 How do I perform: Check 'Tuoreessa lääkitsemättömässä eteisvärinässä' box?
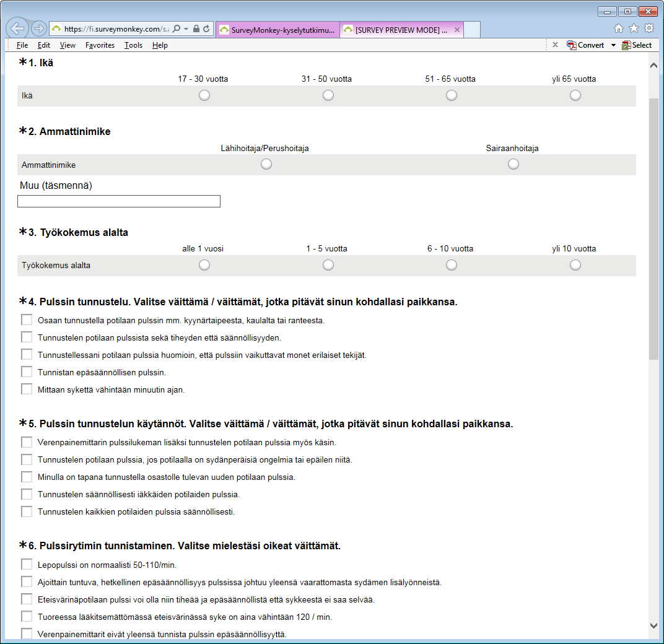click(27, 617)
